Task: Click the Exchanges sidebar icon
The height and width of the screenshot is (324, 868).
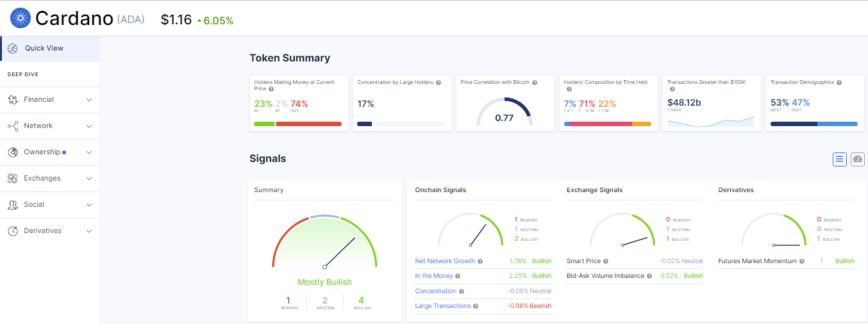Action: pyautogui.click(x=12, y=179)
